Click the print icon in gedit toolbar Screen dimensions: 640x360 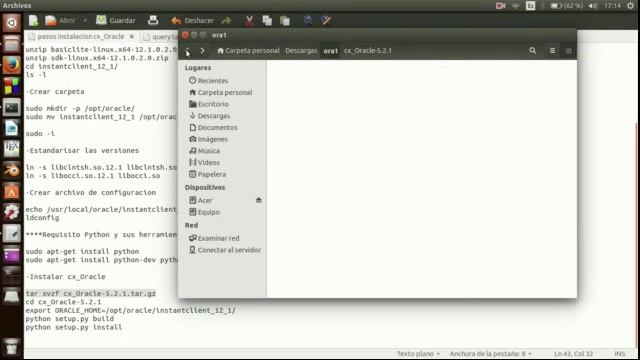click(153, 20)
